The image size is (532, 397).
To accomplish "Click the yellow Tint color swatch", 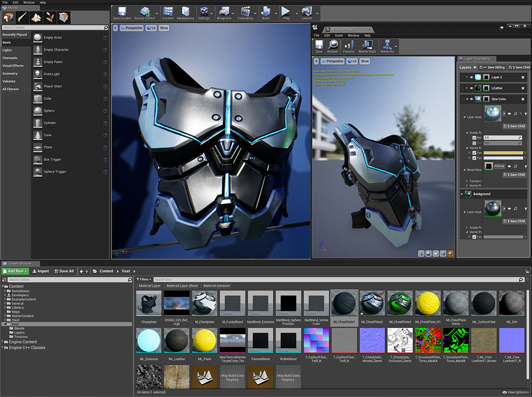I will (x=504, y=153).
